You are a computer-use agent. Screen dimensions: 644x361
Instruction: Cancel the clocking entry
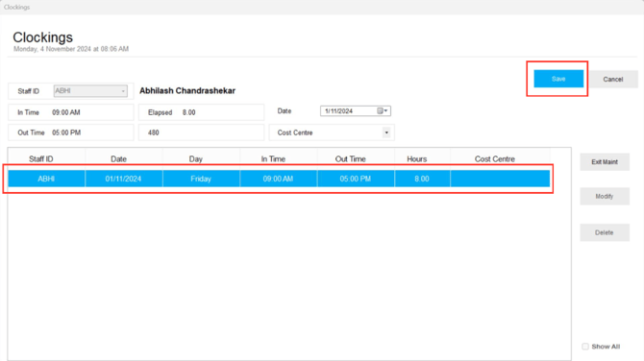coord(613,79)
